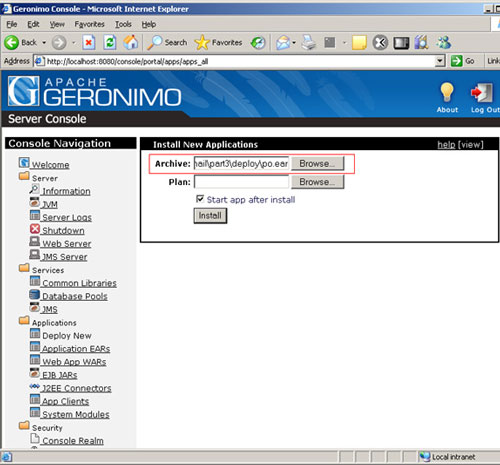The image size is (500, 465).
Task: Open the Web App WARs link
Action: [x=74, y=362]
